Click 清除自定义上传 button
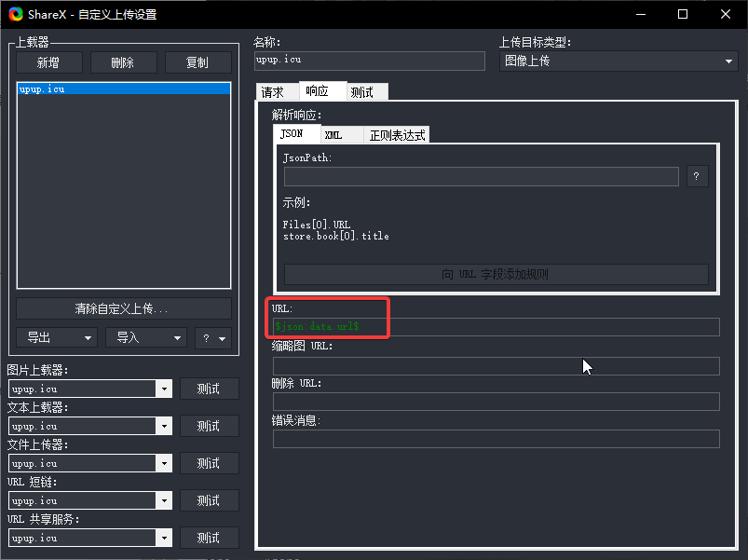The height and width of the screenshot is (560, 748). (123, 308)
